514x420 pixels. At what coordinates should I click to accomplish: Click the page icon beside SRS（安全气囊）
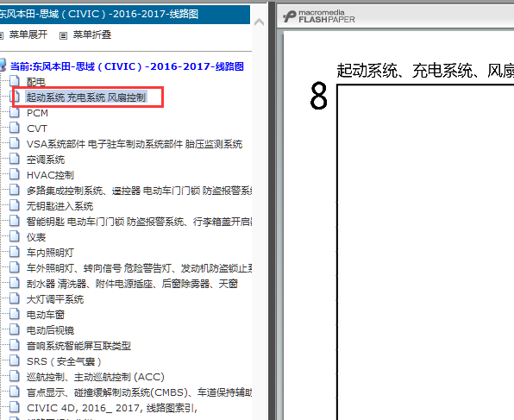coord(15,360)
